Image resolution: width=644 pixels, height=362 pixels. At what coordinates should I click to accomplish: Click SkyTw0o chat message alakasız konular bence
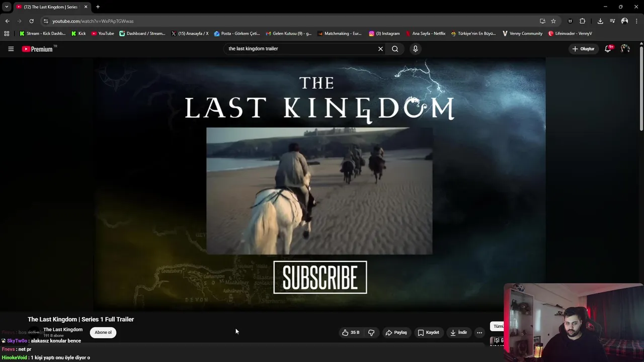56,341
